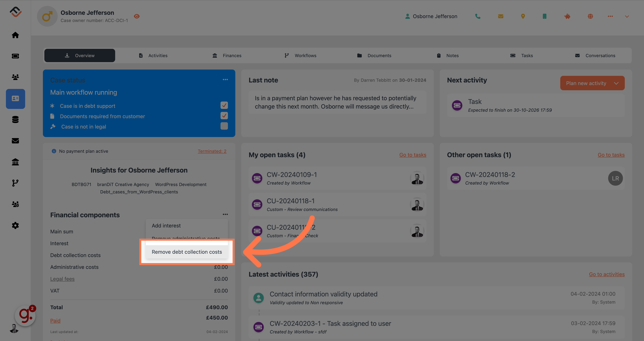Toggle 'Documents required from customer' checkbox
644x341 pixels.
tap(224, 116)
